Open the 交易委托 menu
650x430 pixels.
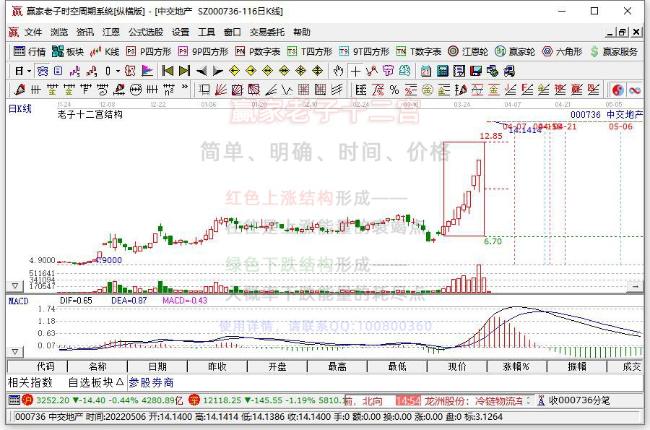pos(267,32)
